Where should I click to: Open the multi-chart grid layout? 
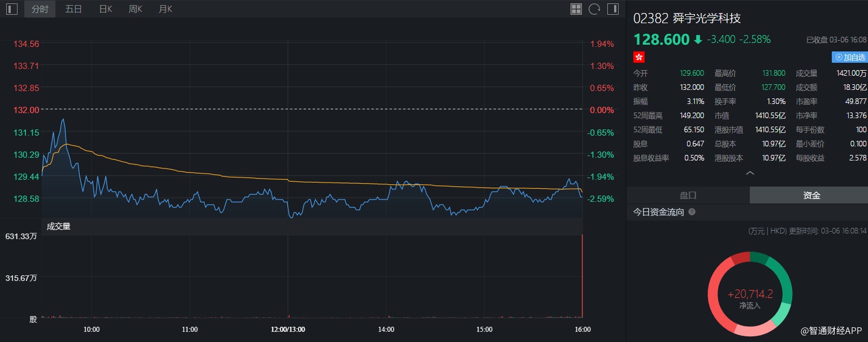(x=576, y=9)
